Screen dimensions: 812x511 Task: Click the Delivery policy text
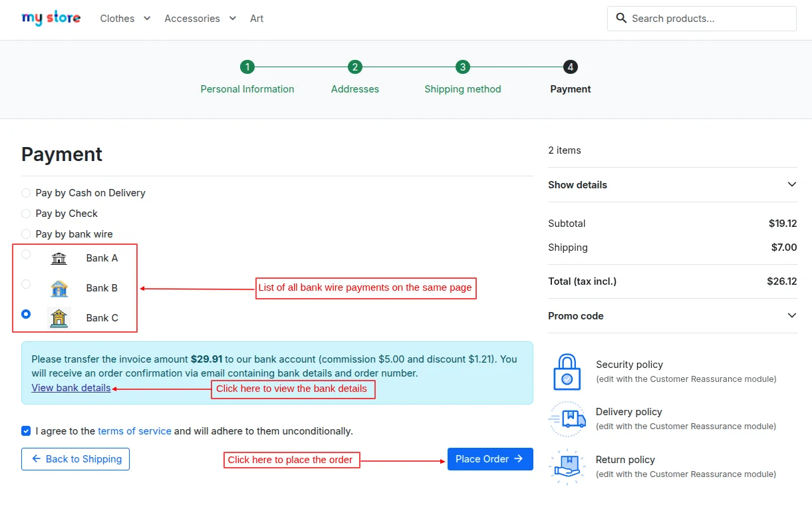pos(629,412)
